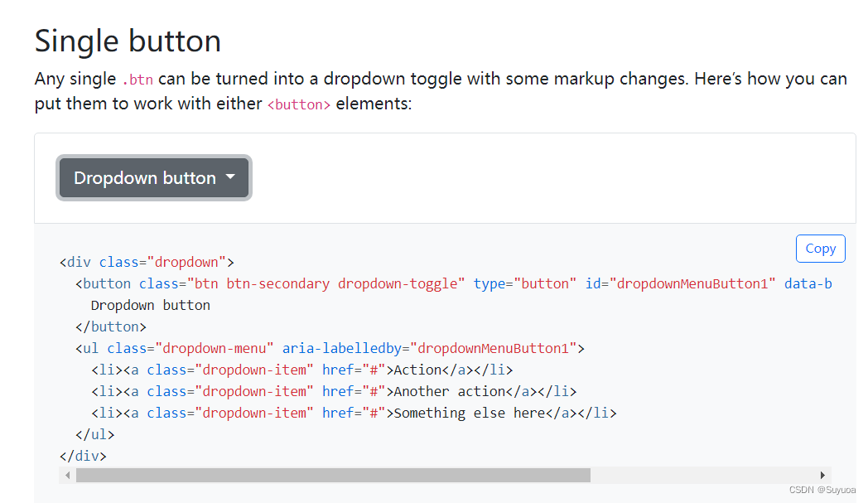Click the "dropdownMenuButton1" id value in button tag
This screenshot has width=868, height=503.
click(x=694, y=283)
